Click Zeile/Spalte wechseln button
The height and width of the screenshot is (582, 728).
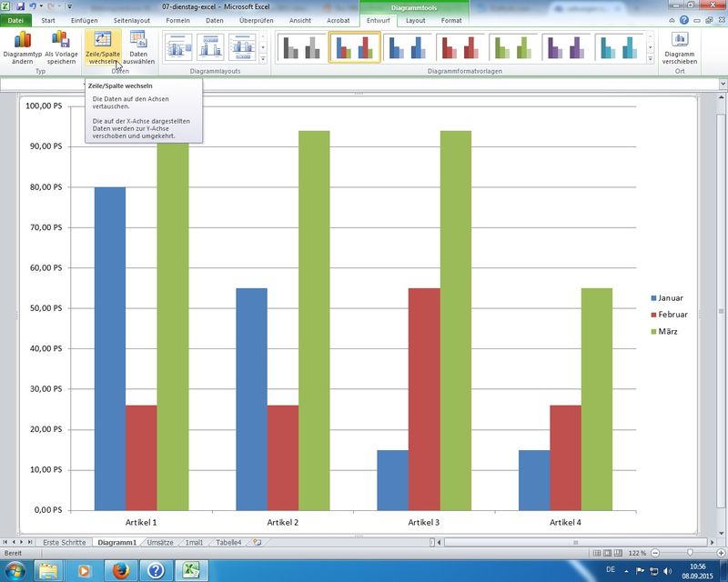pyautogui.click(x=103, y=46)
